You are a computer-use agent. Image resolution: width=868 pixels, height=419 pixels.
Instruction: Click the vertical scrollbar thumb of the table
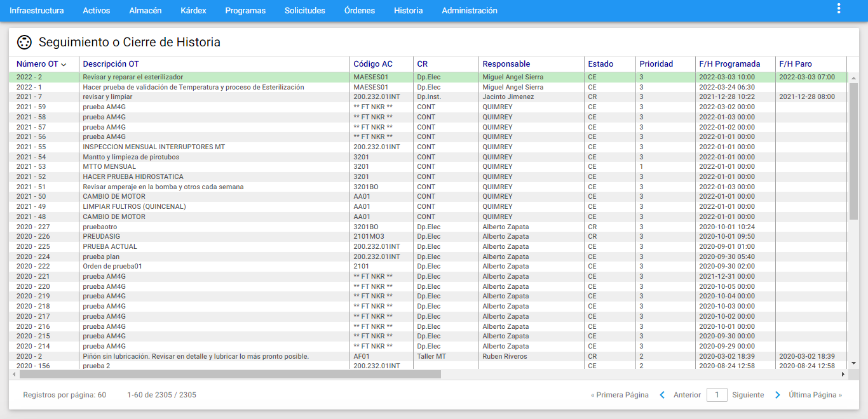[853, 151]
